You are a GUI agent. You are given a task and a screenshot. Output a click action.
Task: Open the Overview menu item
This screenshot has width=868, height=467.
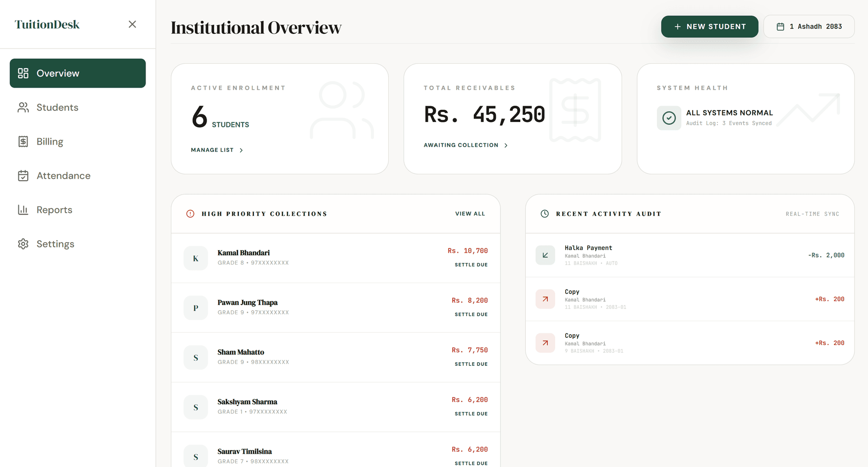78,73
